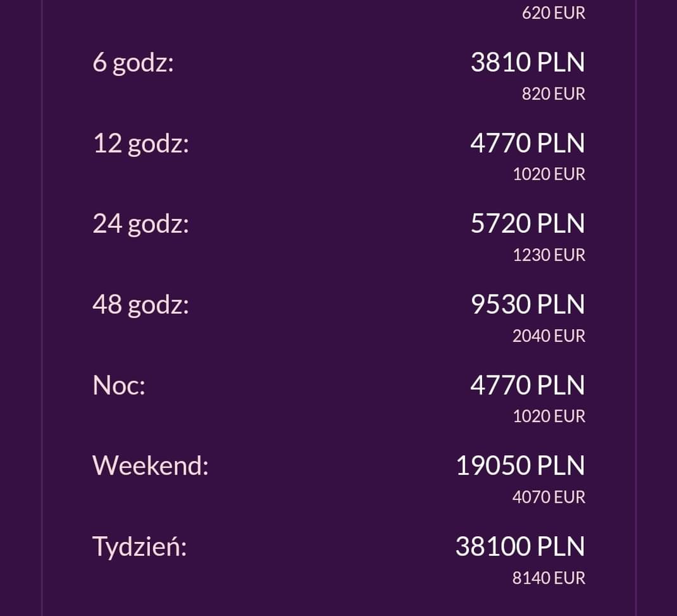Tap the 820 EUR amount
Viewport: 677px width, 616px height.
point(554,94)
